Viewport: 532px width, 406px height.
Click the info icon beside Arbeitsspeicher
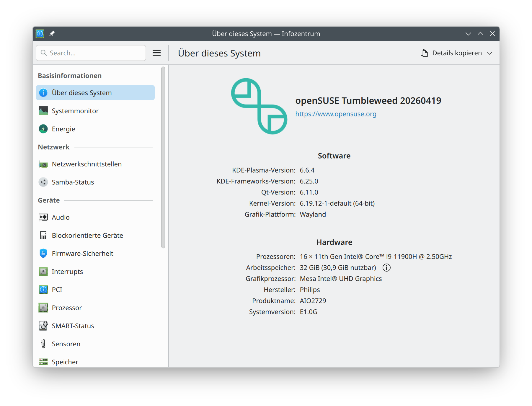coord(386,268)
